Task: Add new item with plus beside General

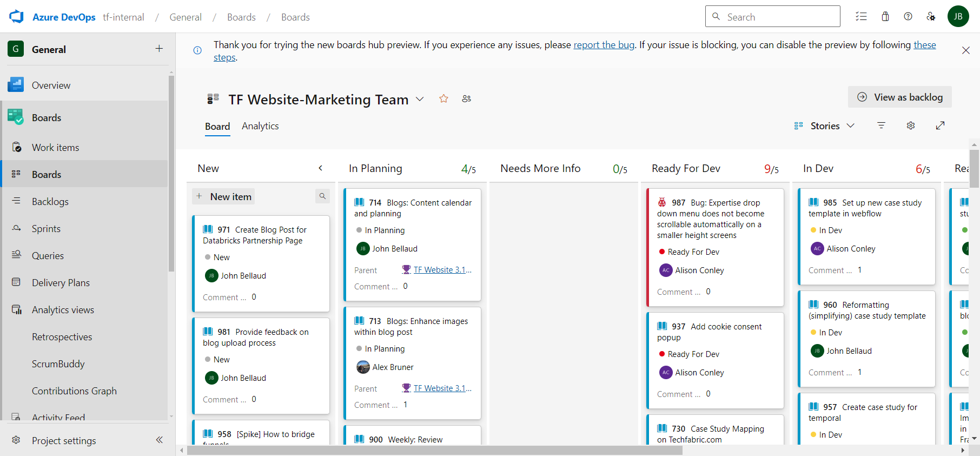Action: pos(159,49)
